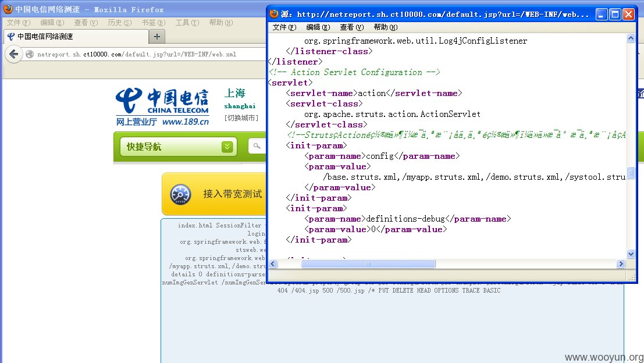Screen dimensions: 644x363
Task: Click scroll up arrow in source viewer
Action: pos(631,38)
